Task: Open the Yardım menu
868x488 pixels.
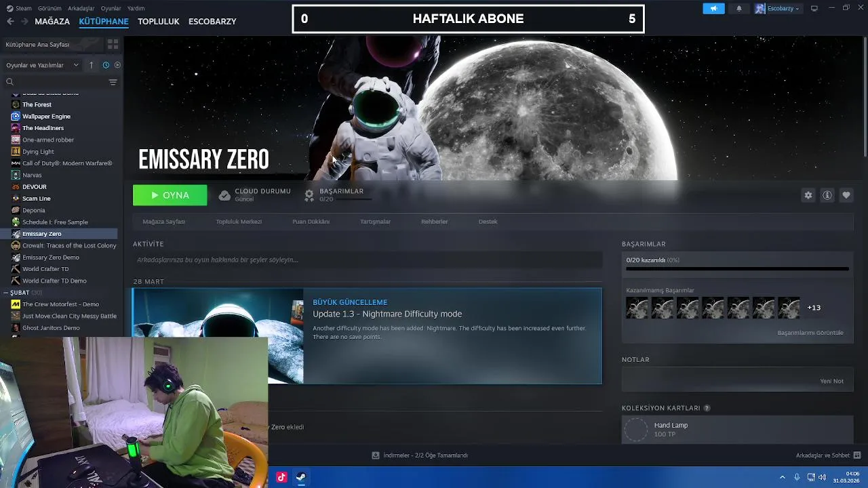Action: [x=136, y=8]
